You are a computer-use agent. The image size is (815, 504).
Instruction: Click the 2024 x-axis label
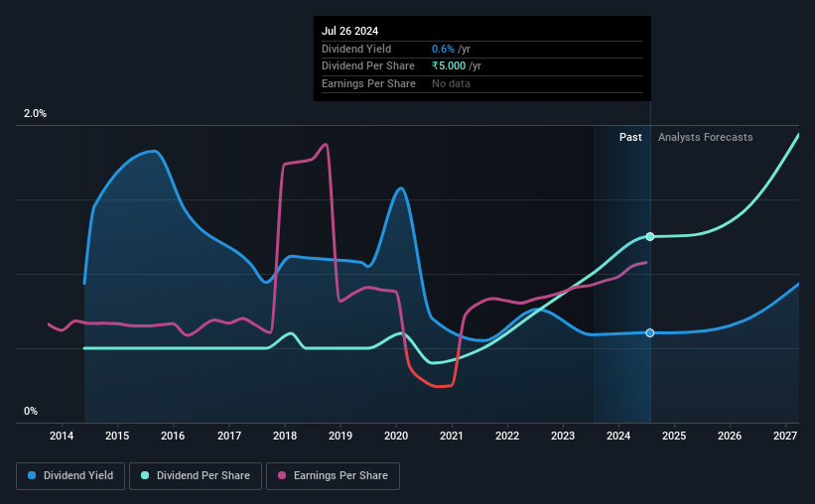click(x=618, y=436)
